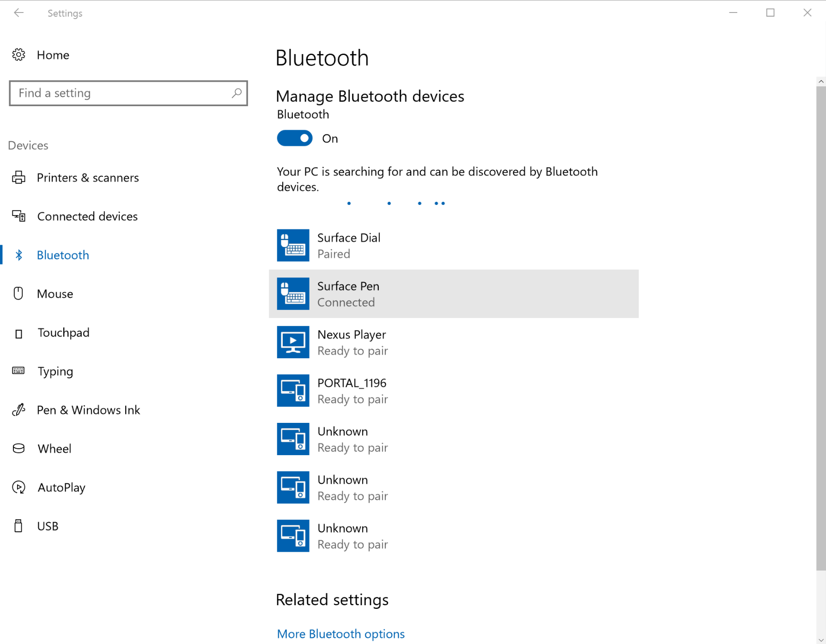Click the Printers & scanners icon

click(x=18, y=178)
